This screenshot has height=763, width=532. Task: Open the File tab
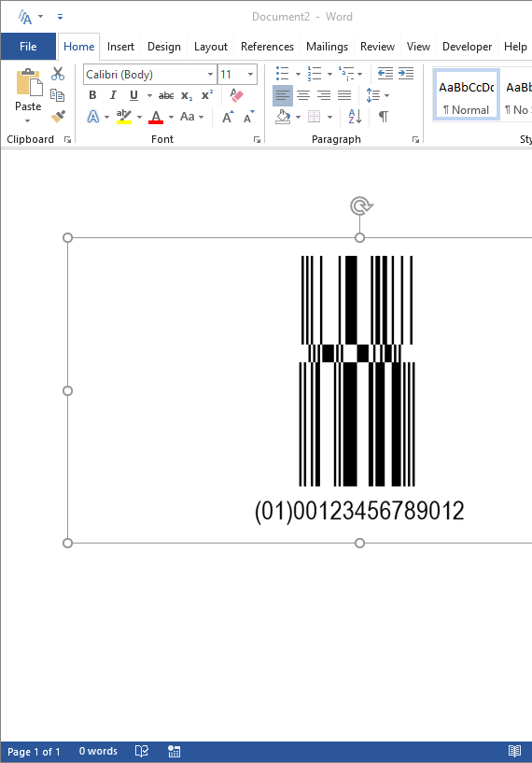[28, 47]
